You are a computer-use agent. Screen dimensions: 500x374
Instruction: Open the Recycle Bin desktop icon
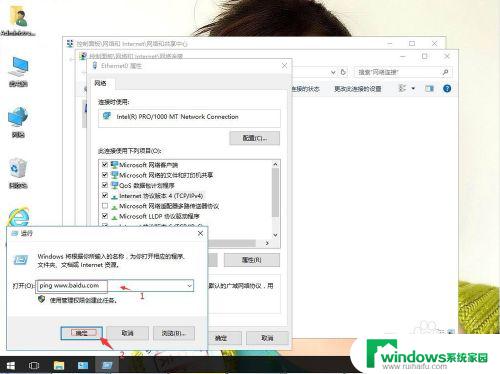18,173
